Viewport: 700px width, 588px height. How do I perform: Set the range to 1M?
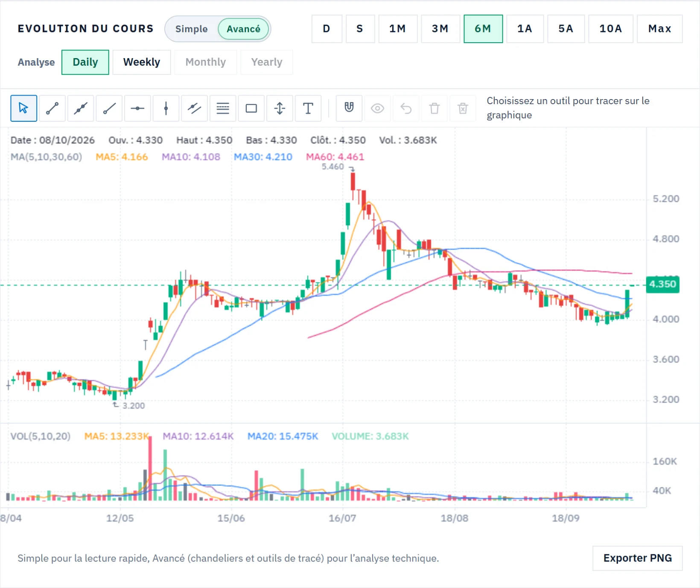click(x=397, y=29)
